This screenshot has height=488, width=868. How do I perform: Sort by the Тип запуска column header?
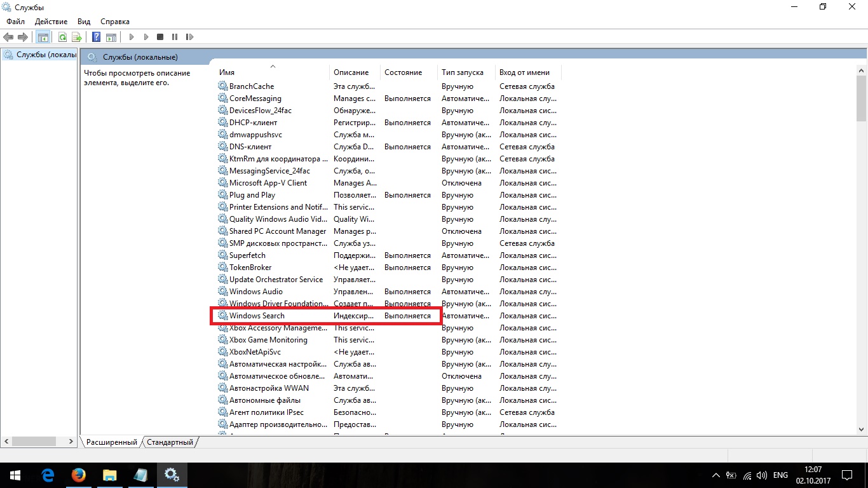466,72
